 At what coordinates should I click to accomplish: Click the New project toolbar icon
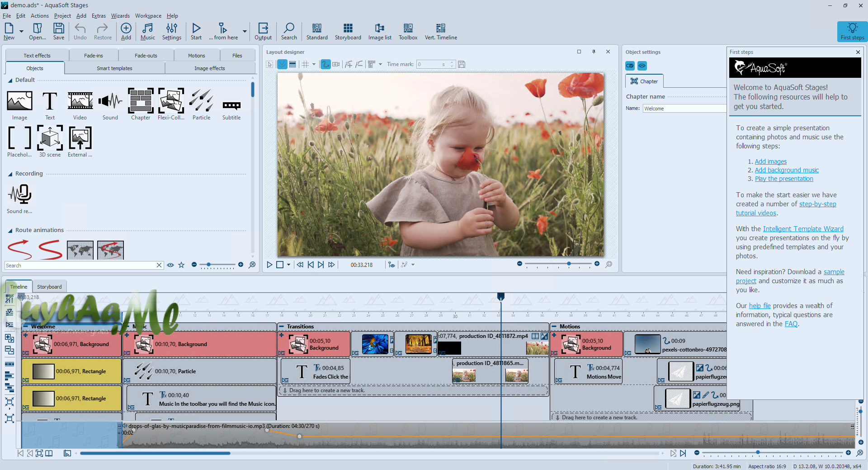click(x=9, y=31)
